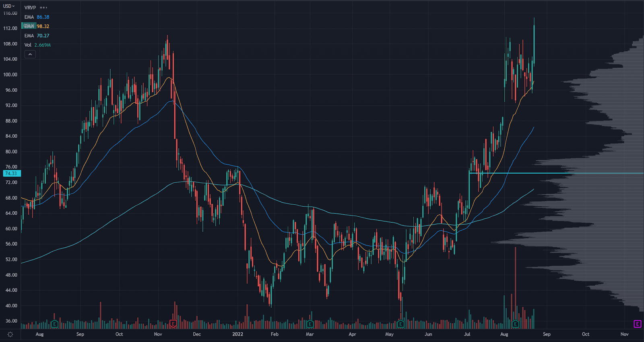Click the 52.00 price axis label
This screenshot has width=644, height=342.
11,259
